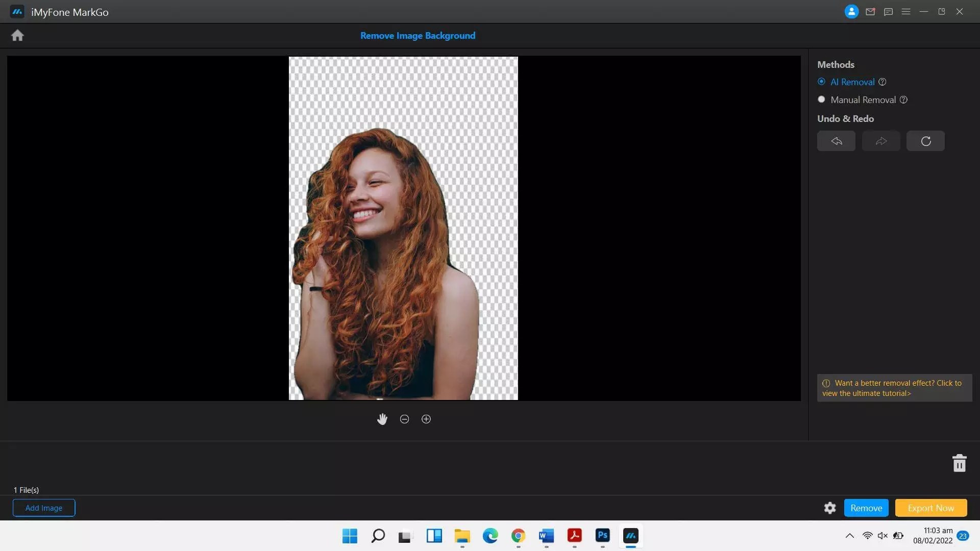The width and height of the screenshot is (980, 551).
Task: Open the message inbox in the title bar
Action: click(x=870, y=11)
